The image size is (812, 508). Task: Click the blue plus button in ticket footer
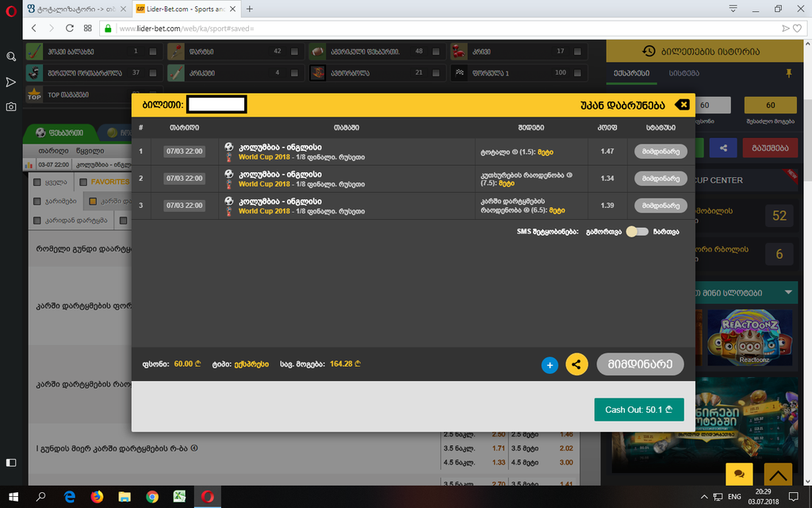click(x=550, y=365)
